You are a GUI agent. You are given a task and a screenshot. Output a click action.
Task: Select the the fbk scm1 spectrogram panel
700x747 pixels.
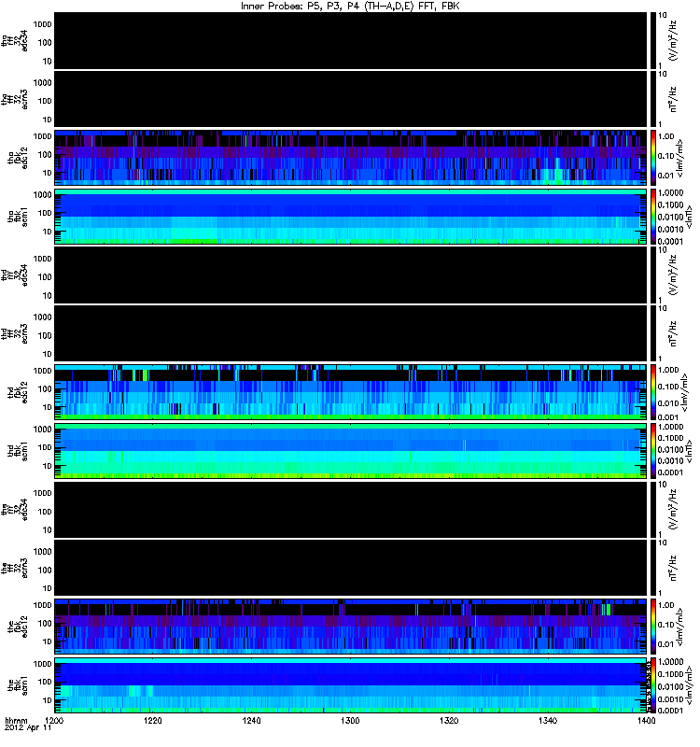click(350, 685)
